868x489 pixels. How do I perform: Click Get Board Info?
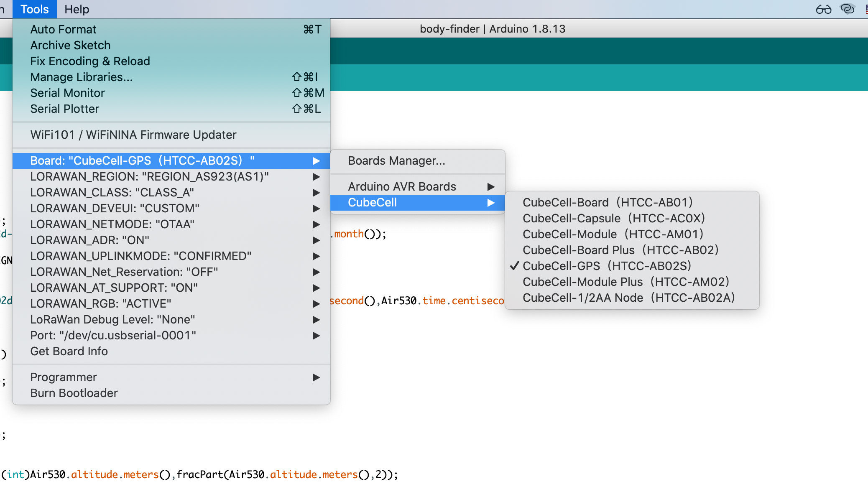pos(69,351)
